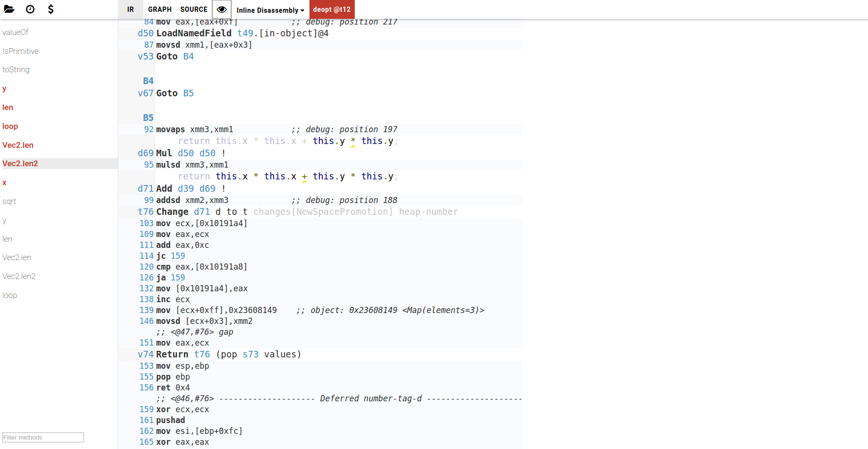The image size is (868, 449).
Task: Click jump target 159 after ja
Action: click(x=178, y=278)
